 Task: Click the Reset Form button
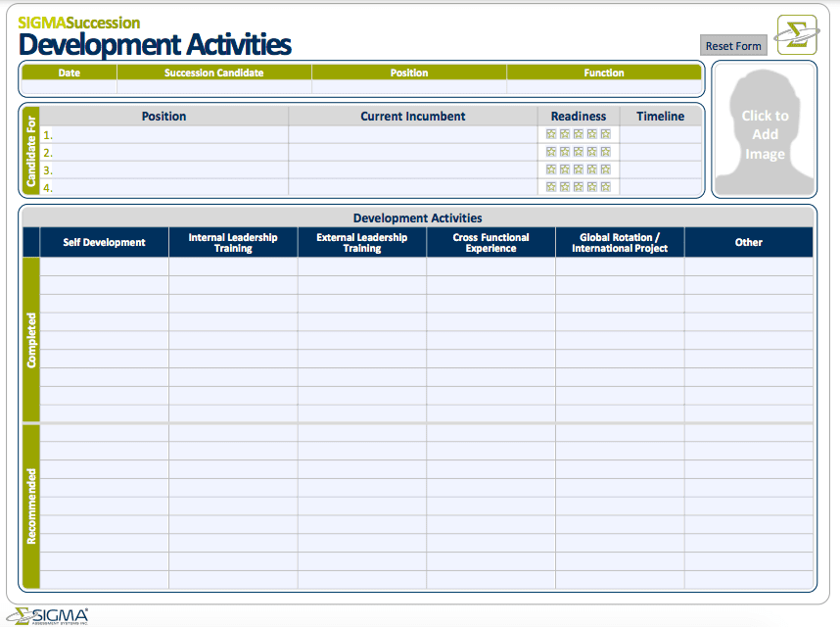[x=733, y=46]
